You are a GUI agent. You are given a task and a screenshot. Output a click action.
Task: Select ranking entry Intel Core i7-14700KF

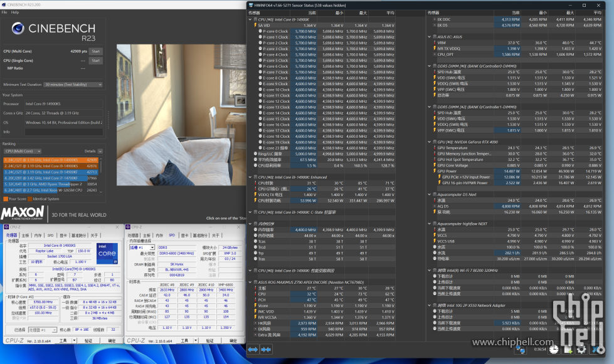pyautogui.click(x=51, y=178)
